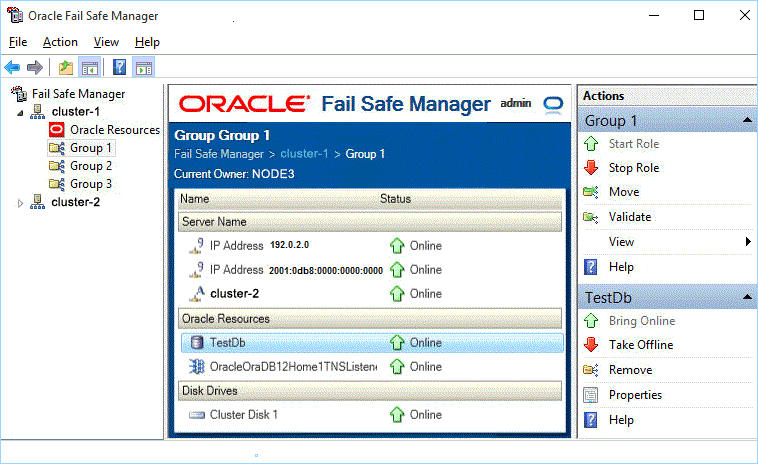The width and height of the screenshot is (758, 464).
Task: Click Validate action
Action: [630, 217]
